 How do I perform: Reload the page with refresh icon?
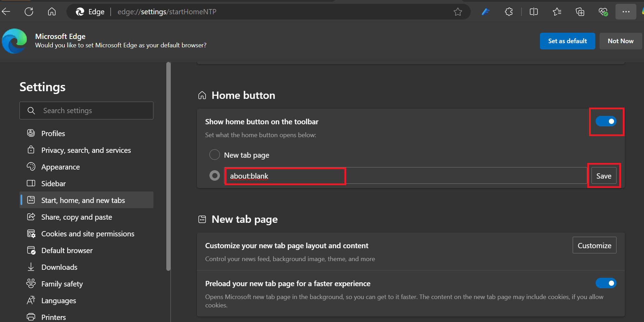(29, 12)
